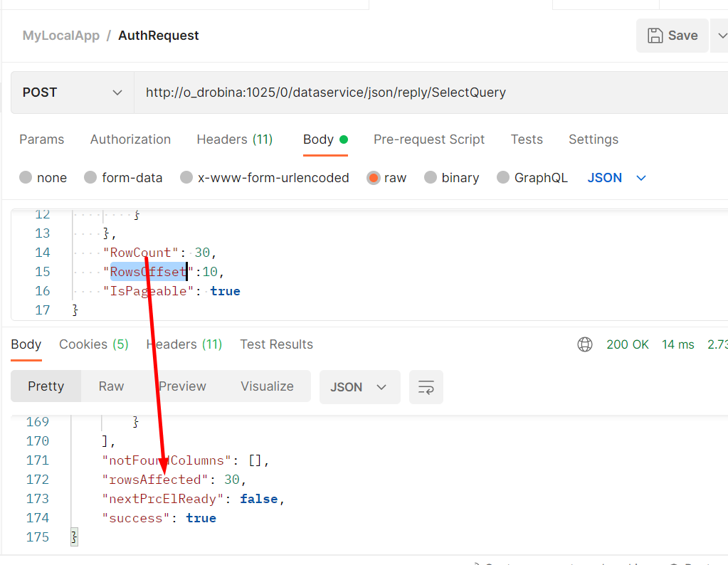Open the response JSON format dropdown
This screenshot has width=728, height=565.
tap(359, 386)
